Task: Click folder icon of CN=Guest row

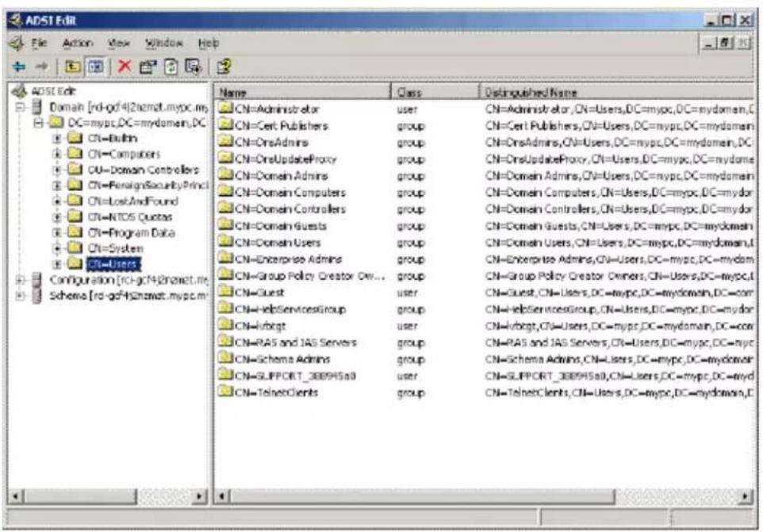Action: click(x=225, y=292)
